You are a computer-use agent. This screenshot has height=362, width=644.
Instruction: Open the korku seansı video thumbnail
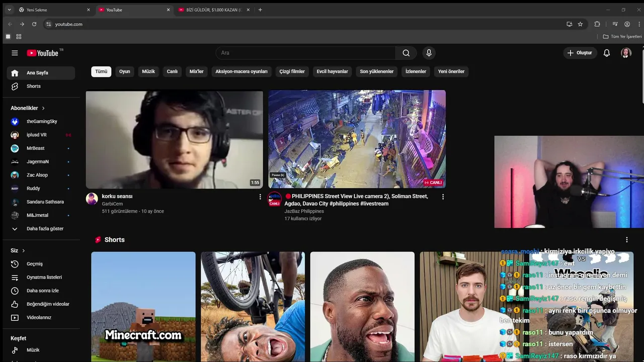click(x=174, y=139)
